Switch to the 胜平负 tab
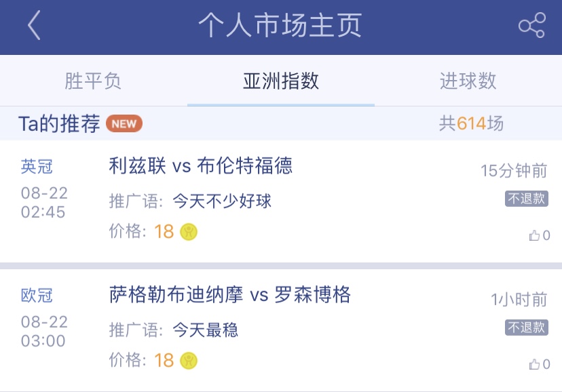562x392 pixels. coord(93,81)
